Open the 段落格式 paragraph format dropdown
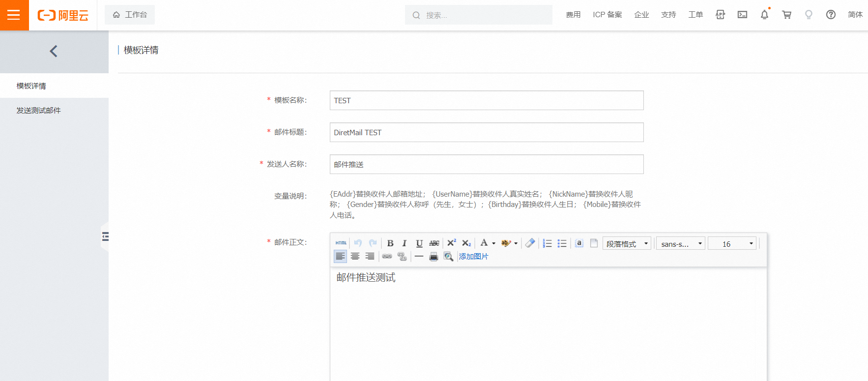This screenshot has height=381, width=868. pyautogui.click(x=627, y=243)
